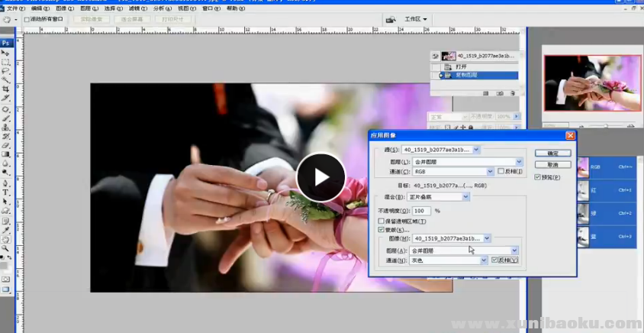Click the video play button overlay

(320, 177)
